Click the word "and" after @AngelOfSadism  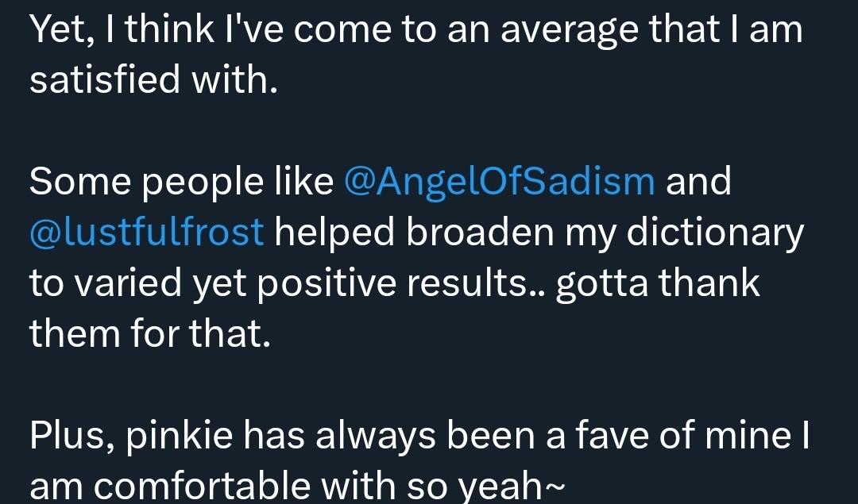click(698, 182)
